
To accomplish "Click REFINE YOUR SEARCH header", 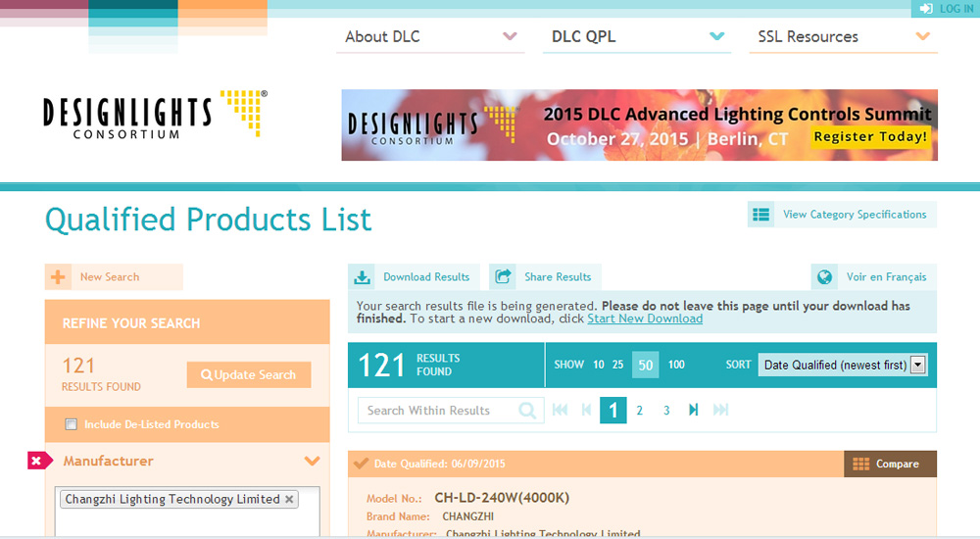I will click(131, 323).
